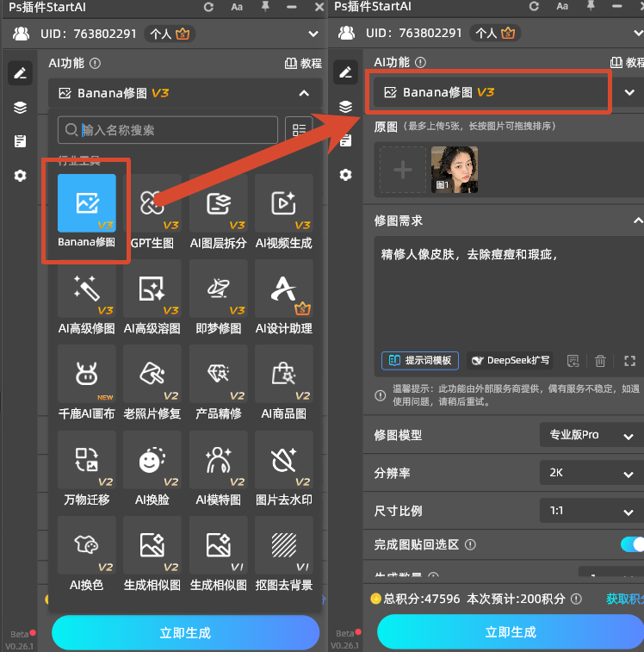The width and height of the screenshot is (644, 652).
Task: Click the save prompt icon beside DeepSeek扩写
Action: 573,361
